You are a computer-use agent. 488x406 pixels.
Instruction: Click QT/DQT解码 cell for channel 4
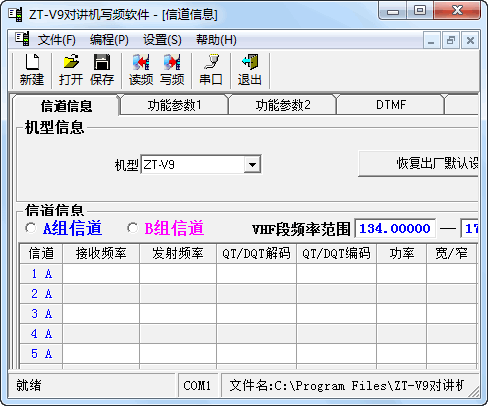pyautogui.click(x=256, y=334)
